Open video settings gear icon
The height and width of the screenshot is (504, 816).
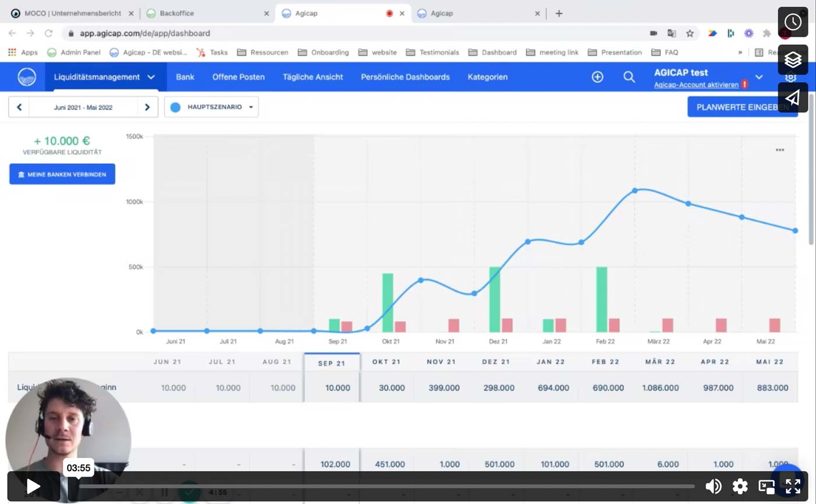tap(740, 486)
